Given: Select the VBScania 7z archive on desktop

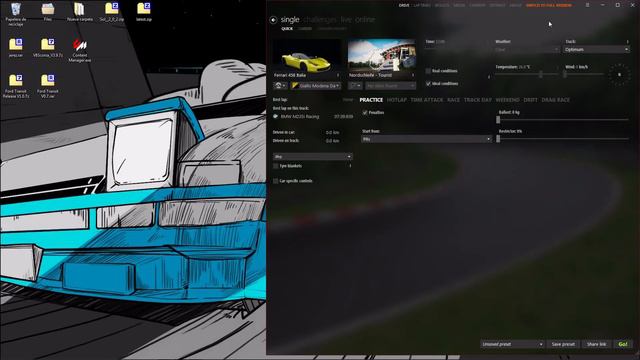Looking at the screenshot, I should click(x=48, y=48).
